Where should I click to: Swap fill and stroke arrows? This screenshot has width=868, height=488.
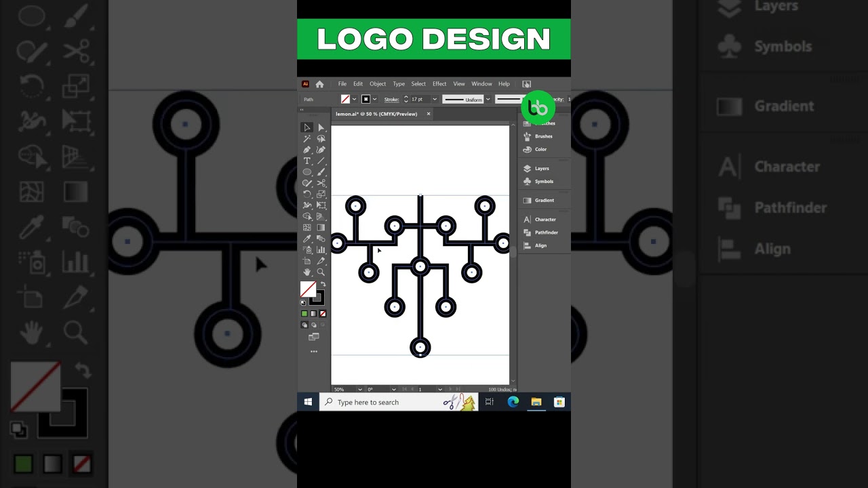pyautogui.click(x=323, y=284)
